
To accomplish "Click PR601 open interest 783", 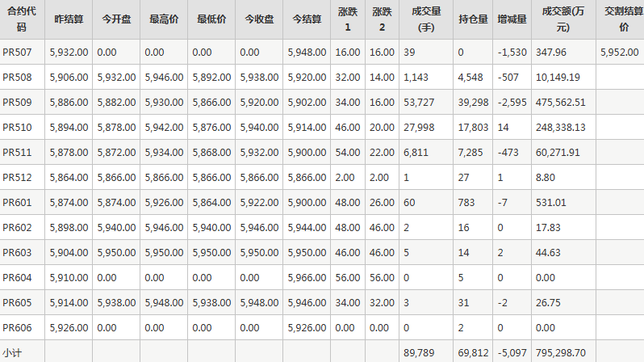I will pos(466,203).
